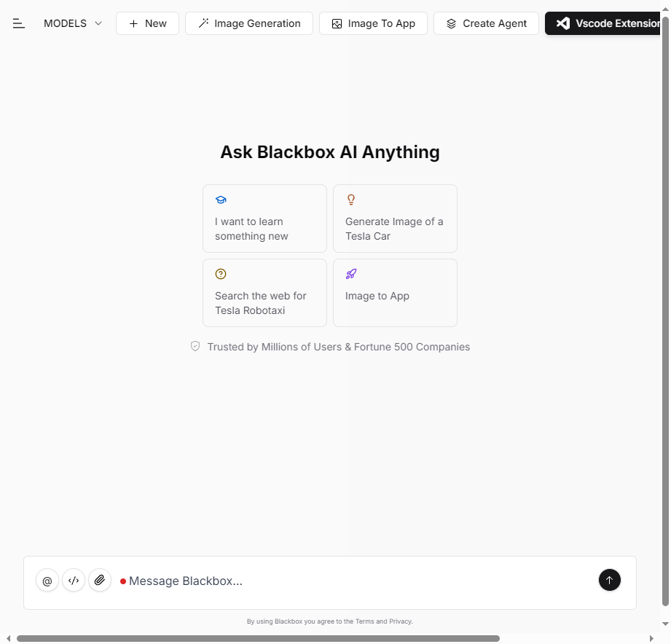Open the Privacy link

pyautogui.click(x=400, y=621)
